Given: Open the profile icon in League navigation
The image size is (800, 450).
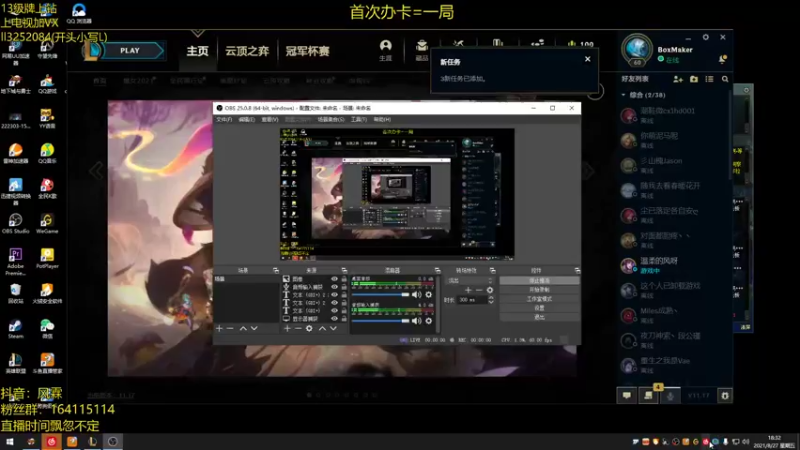Looking at the screenshot, I should point(386,49).
